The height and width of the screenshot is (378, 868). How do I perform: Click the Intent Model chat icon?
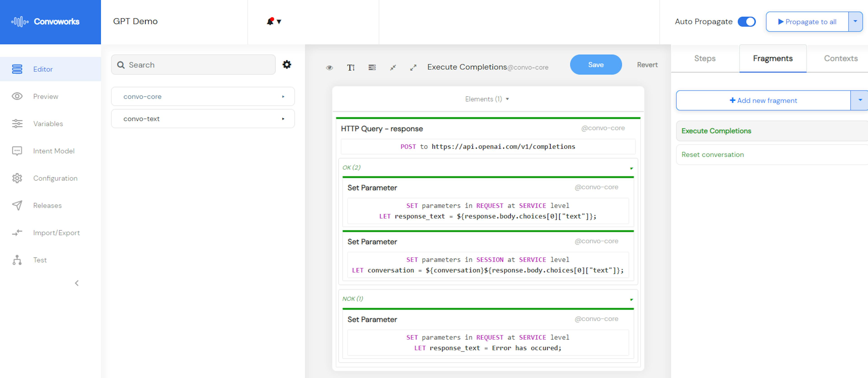[17, 151]
